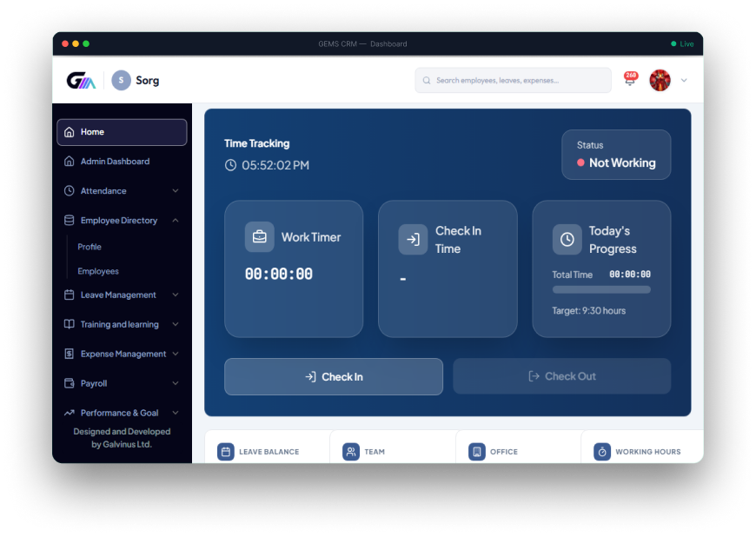Click the Time Tracking clock time 05:52:02 PM
Viewport: 756px width, 537px height.
pos(275,165)
